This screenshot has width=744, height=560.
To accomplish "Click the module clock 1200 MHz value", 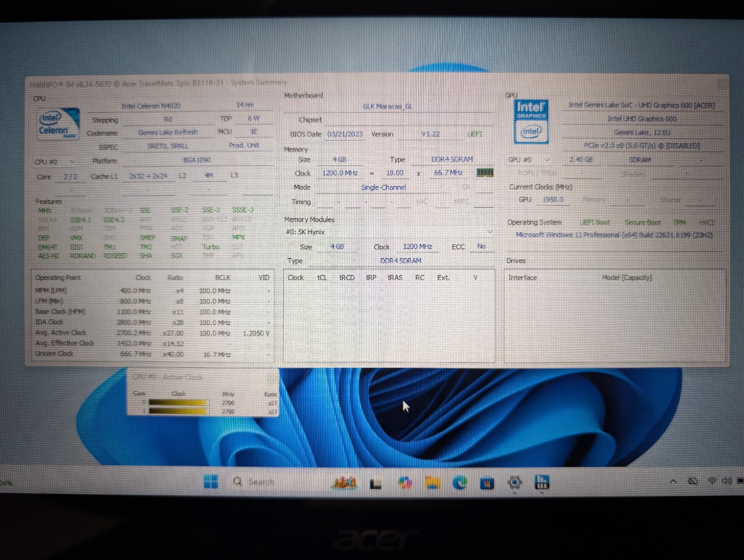I will [x=418, y=247].
